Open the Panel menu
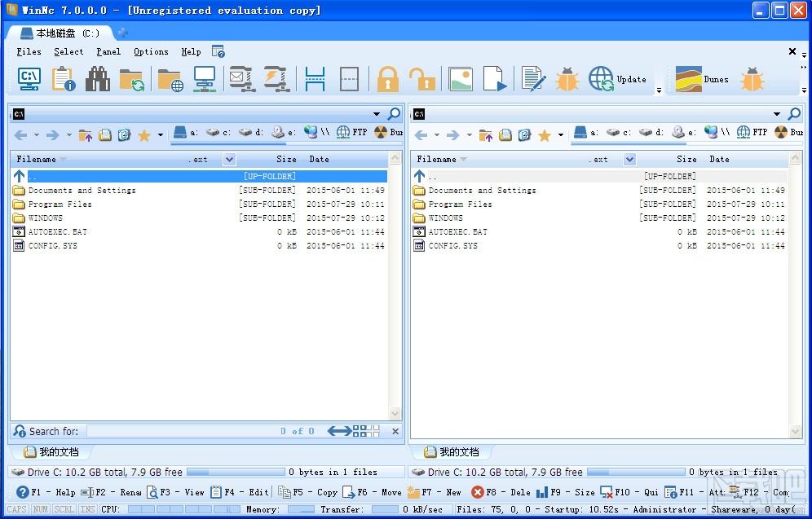The width and height of the screenshot is (812, 519). pos(108,52)
